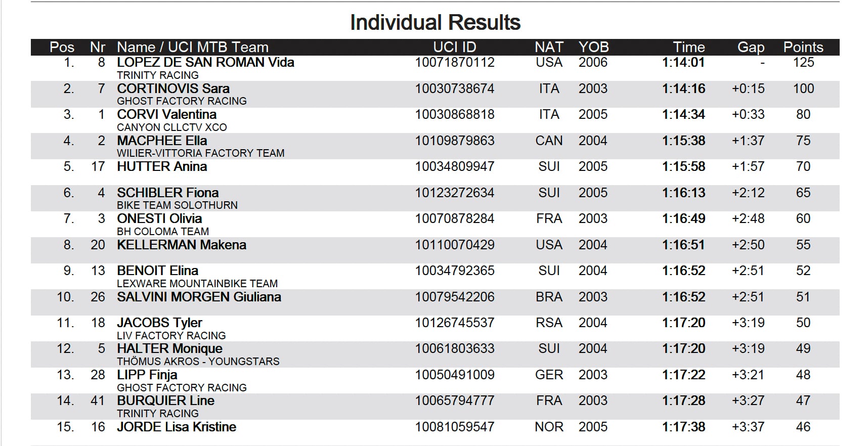Click JACOBS Tyler's gap +3:19
Image resolution: width=868 pixels, height=446 pixels.
point(748,323)
